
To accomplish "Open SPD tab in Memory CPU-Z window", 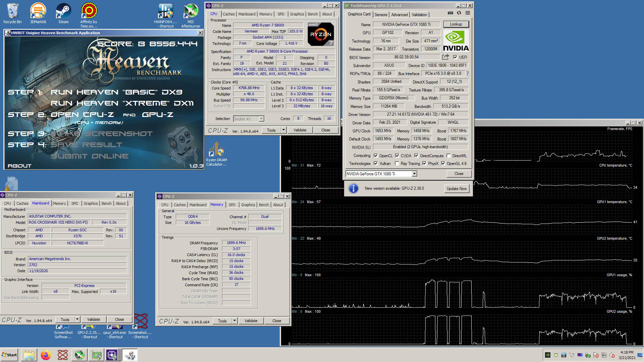I will pyautogui.click(x=232, y=205).
